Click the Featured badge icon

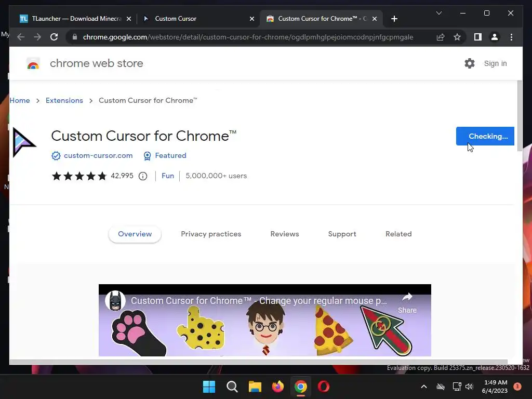(x=147, y=156)
